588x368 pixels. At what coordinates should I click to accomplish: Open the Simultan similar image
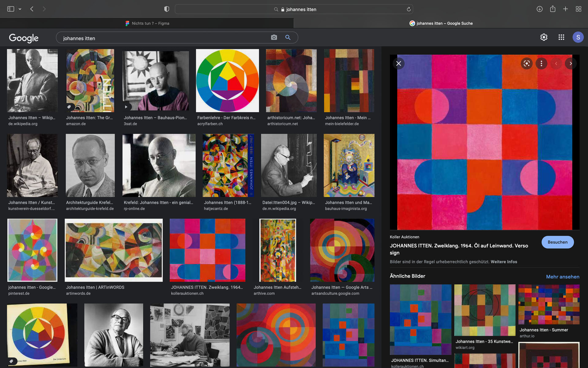pyautogui.click(x=420, y=320)
